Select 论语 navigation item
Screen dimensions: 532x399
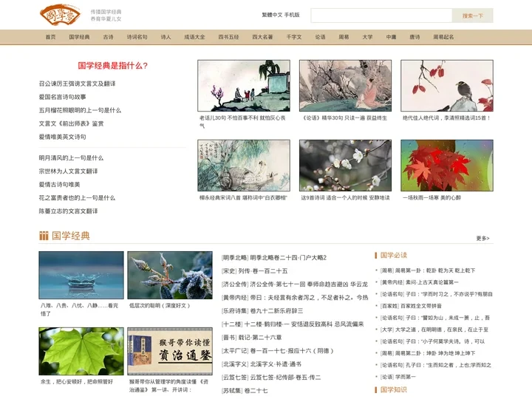(320, 37)
